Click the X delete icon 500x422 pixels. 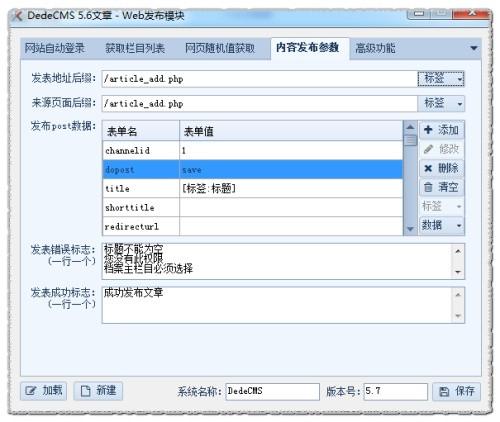pos(428,168)
